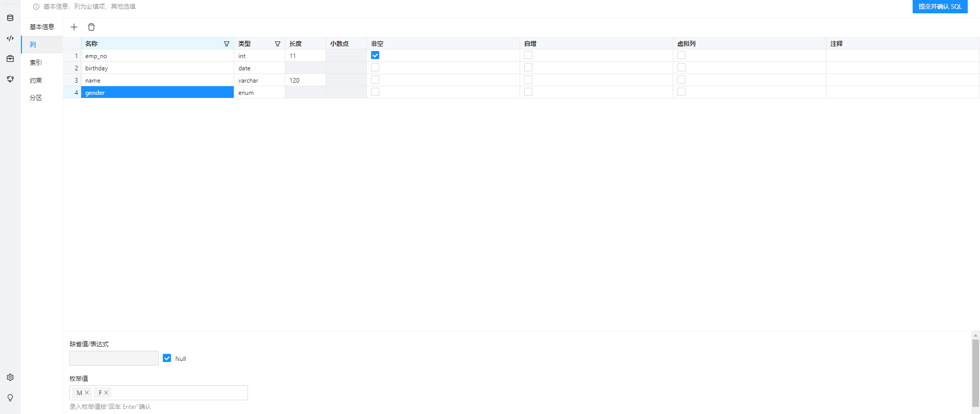Open filter on 名称 column header
This screenshot has width=980, height=414.
227,44
